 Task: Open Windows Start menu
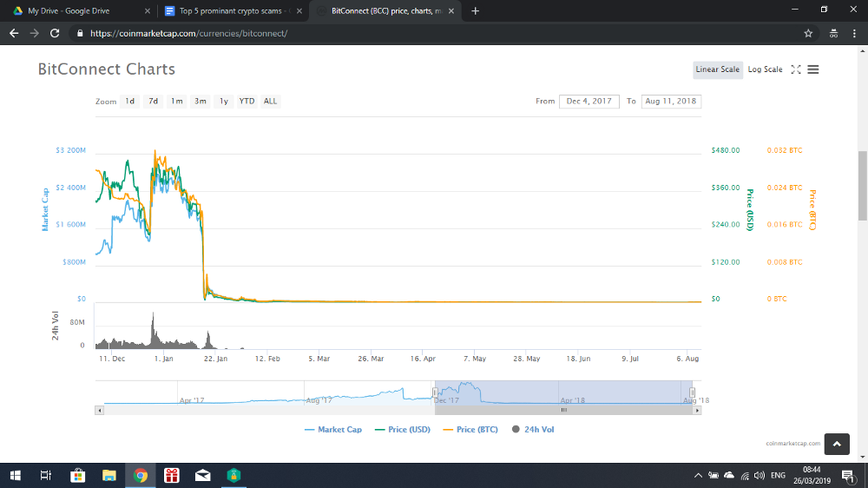click(15, 475)
